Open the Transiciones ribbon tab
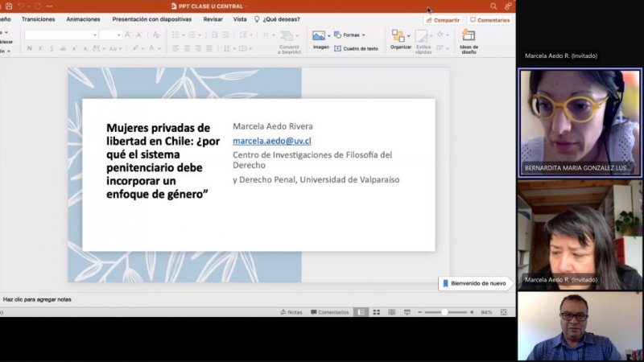 point(38,19)
